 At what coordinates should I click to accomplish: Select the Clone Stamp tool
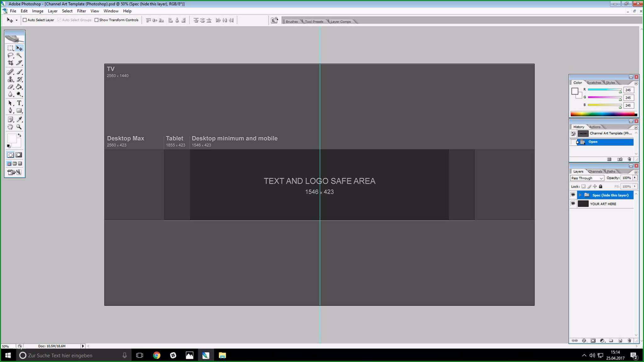pyautogui.click(x=10, y=79)
